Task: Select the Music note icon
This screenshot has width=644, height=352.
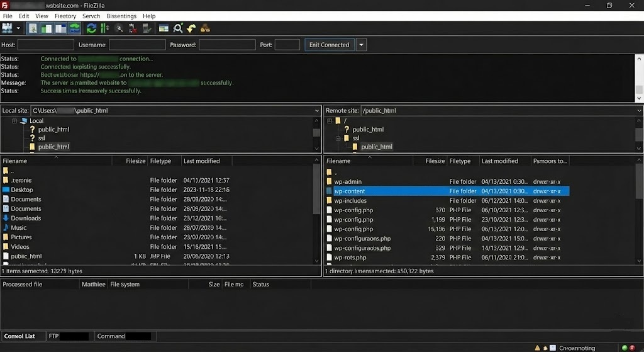Action: pos(6,227)
